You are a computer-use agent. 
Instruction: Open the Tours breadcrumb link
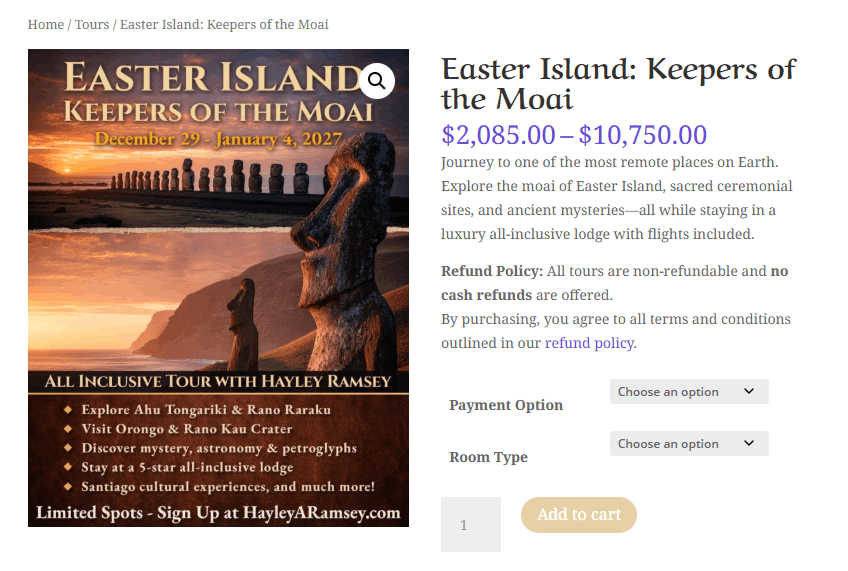[x=92, y=24]
